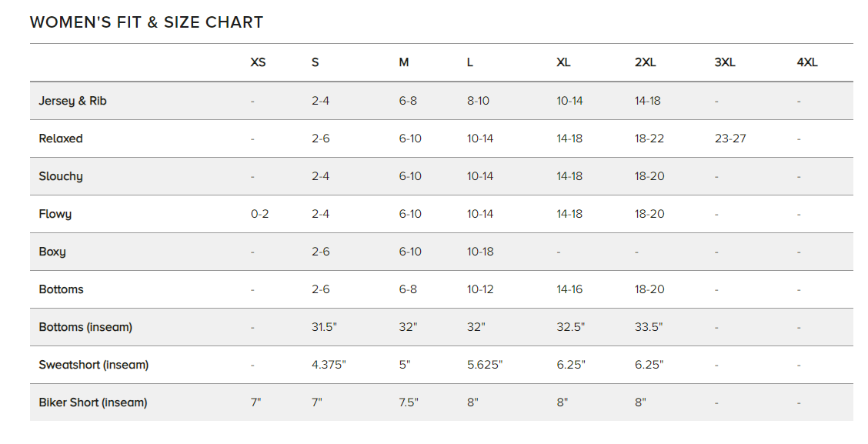Click the Women's Fit & Size Chart heading
Image resolution: width=868 pixels, height=444 pixels.
(x=146, y=22)
